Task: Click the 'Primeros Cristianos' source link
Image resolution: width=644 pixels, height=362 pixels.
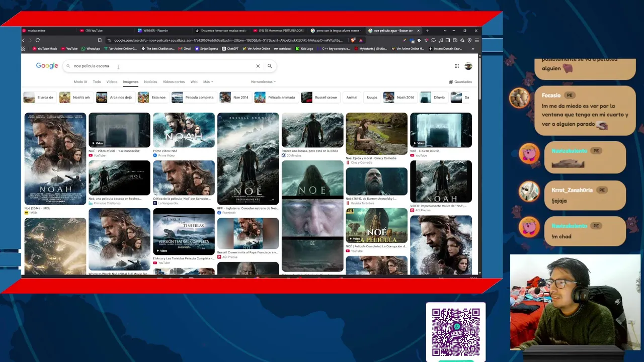Action: pos(107,203)
